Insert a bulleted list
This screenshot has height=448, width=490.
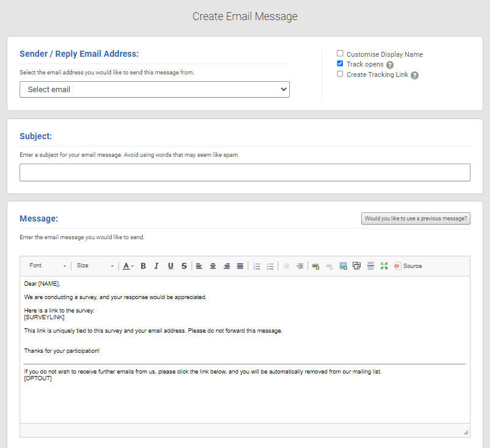(270, 266)
